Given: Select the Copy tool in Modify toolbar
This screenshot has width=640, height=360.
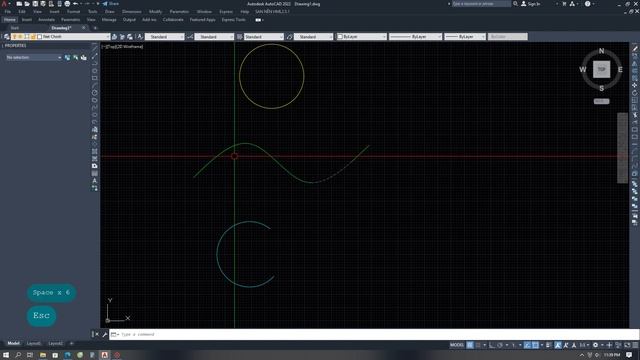Looking at the screenshot, I should coord(635,56).
